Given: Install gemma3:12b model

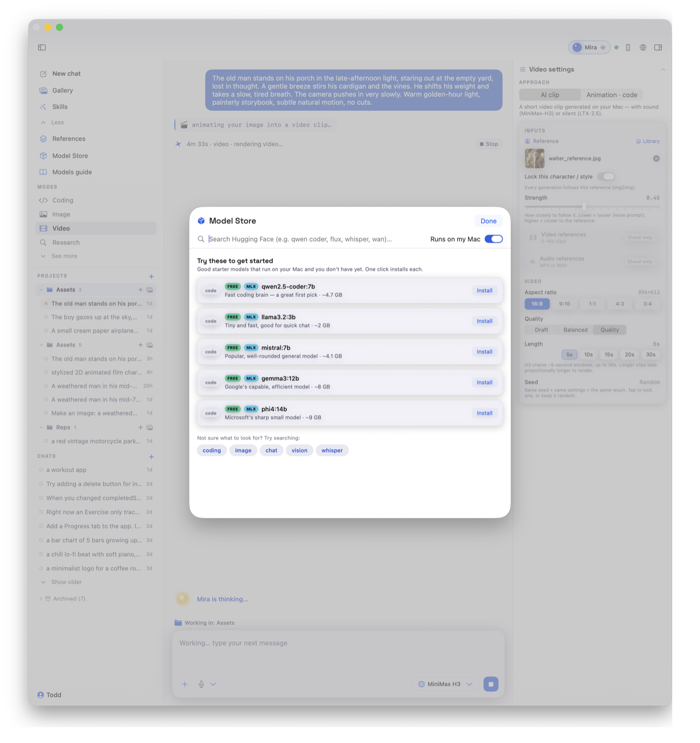Looking at the screenshot, I should click(485, 382).
